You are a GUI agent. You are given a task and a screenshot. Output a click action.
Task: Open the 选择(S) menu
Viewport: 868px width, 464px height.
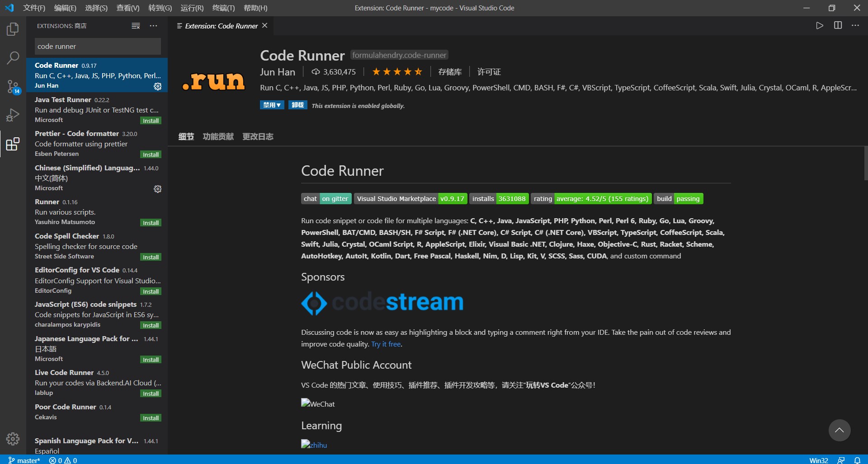pyautogui.click(x=96, y=8)
